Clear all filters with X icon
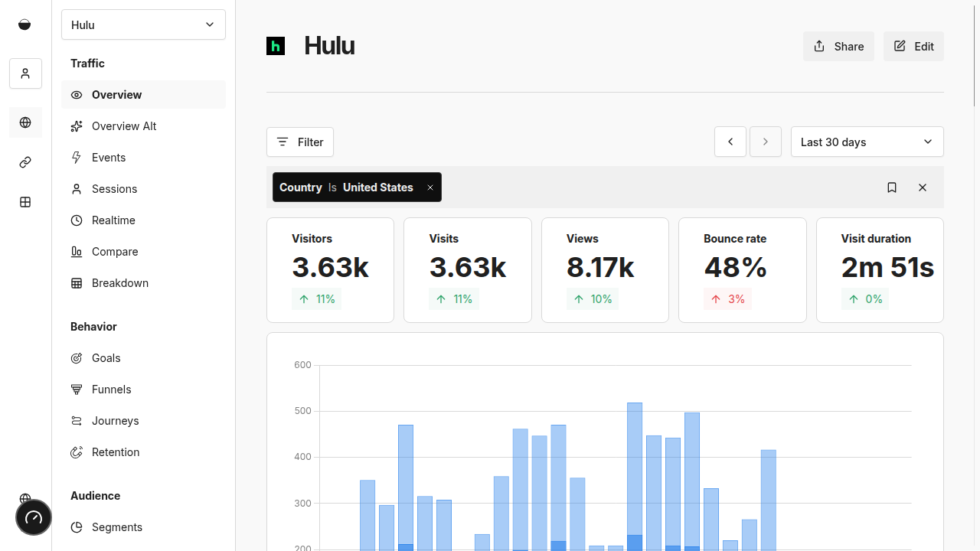 [x=923, y=187]
